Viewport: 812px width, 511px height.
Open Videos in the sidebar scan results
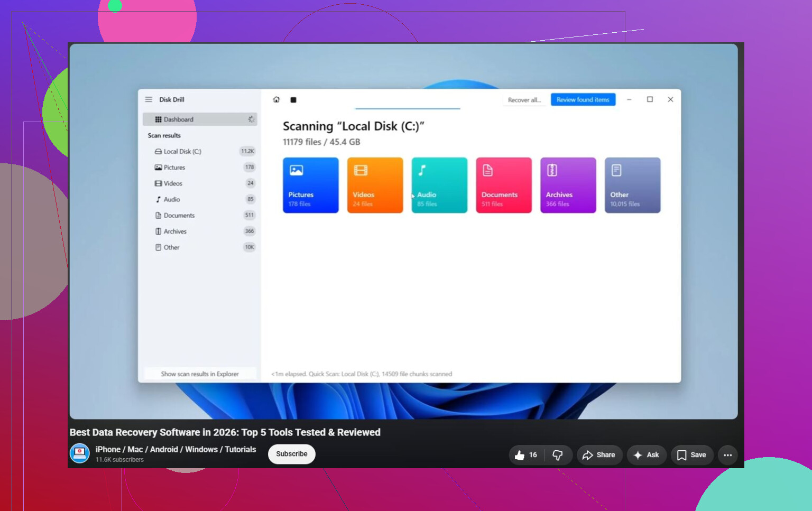(200, 183)
